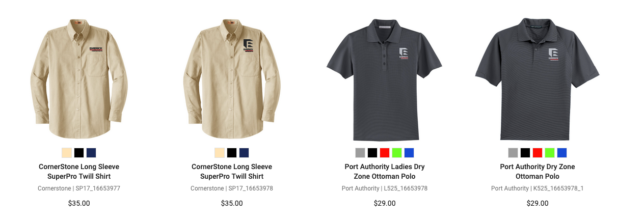Select blue swatch for polo K525_16653978_1
The image size is (644, 219).
[562, 153]
